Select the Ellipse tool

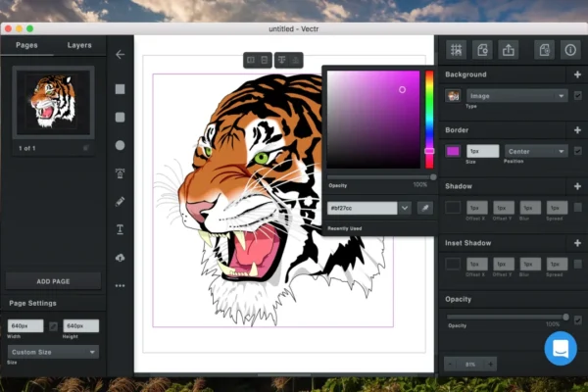point(120,146)
